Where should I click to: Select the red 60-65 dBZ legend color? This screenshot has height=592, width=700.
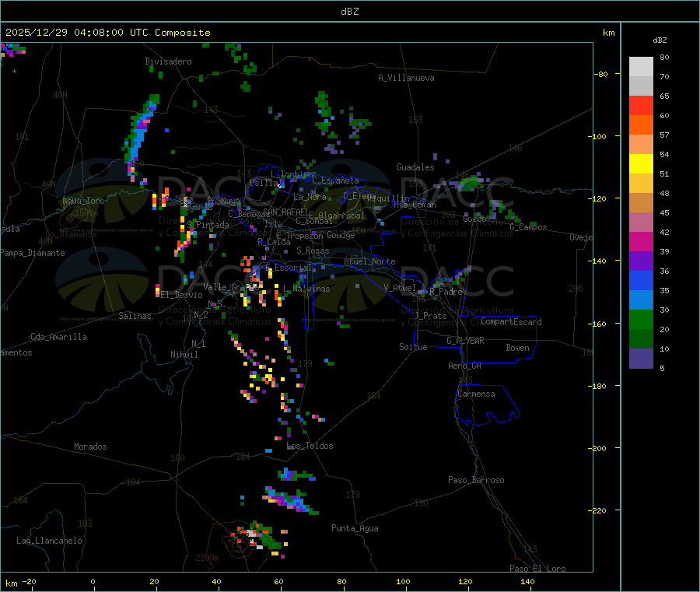(x=641, y=105)
